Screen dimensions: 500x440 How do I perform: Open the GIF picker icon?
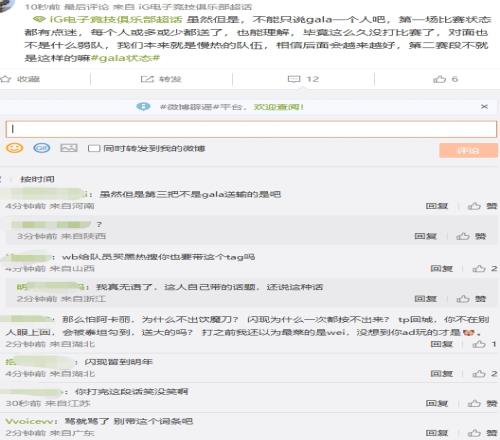(x=42, y=148)
